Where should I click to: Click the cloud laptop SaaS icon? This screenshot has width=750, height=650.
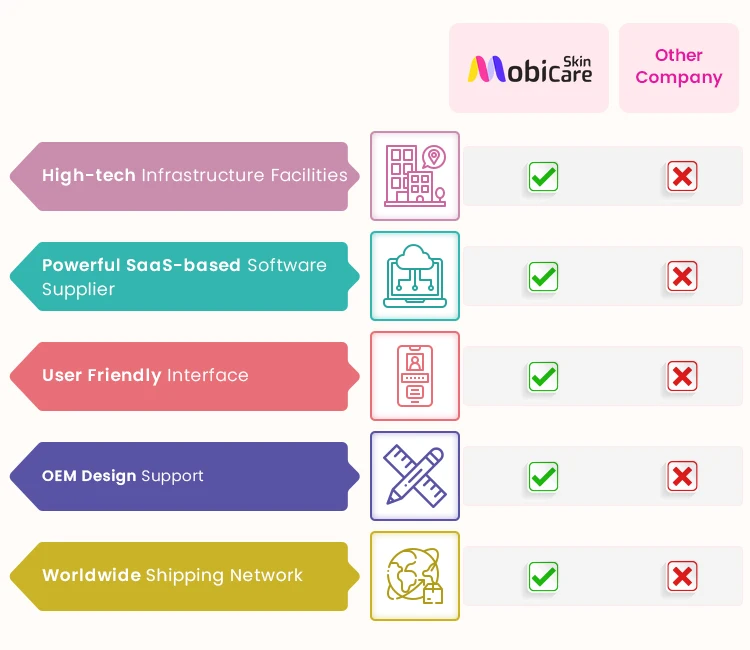(415, 276)
